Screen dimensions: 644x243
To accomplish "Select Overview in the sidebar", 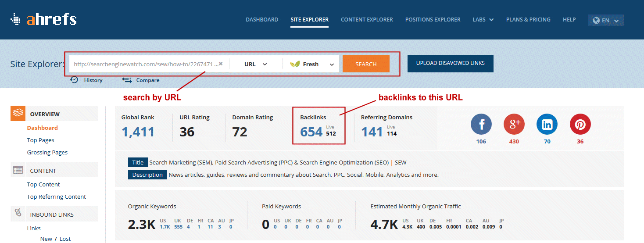I will [x=45, y=114].
